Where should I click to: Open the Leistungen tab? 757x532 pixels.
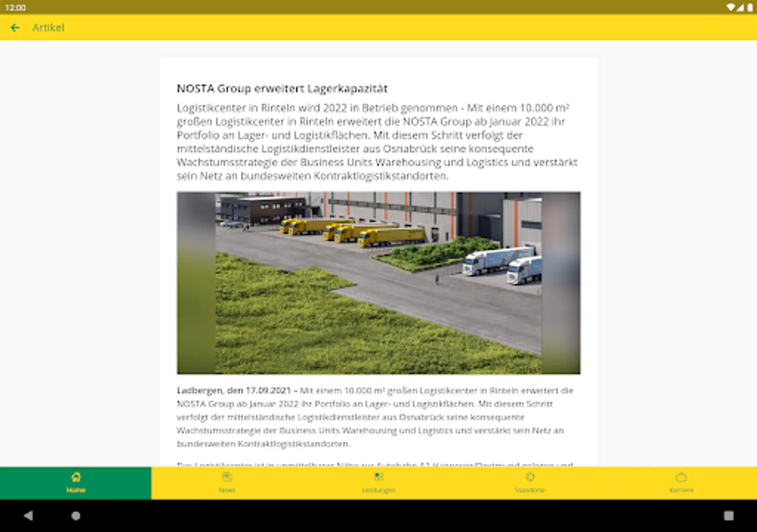click(378, 483)
